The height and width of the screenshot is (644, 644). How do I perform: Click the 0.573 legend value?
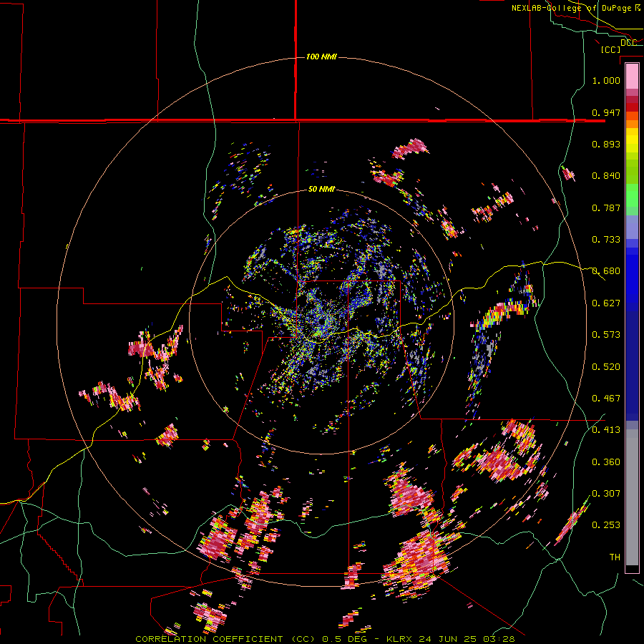point(606,335)
